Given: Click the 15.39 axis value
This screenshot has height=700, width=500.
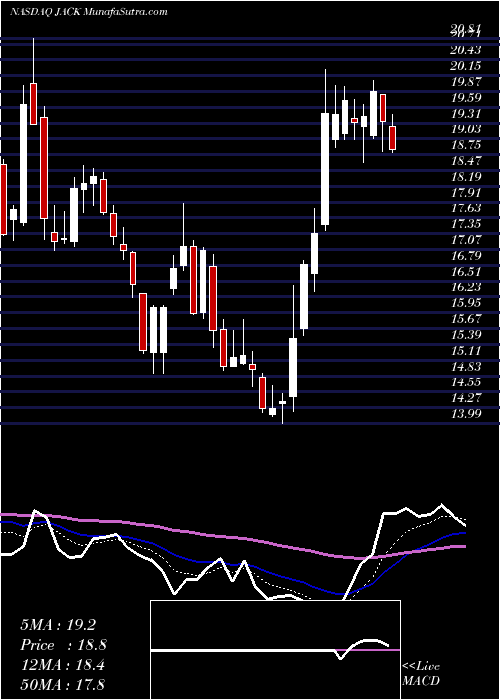Looking at the screenshot, I should (x=465, y=335).
